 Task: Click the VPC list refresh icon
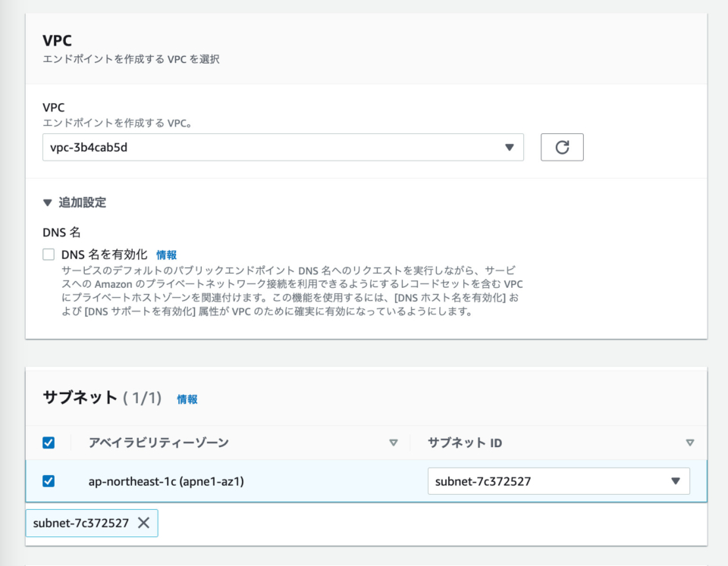(562, 147)
